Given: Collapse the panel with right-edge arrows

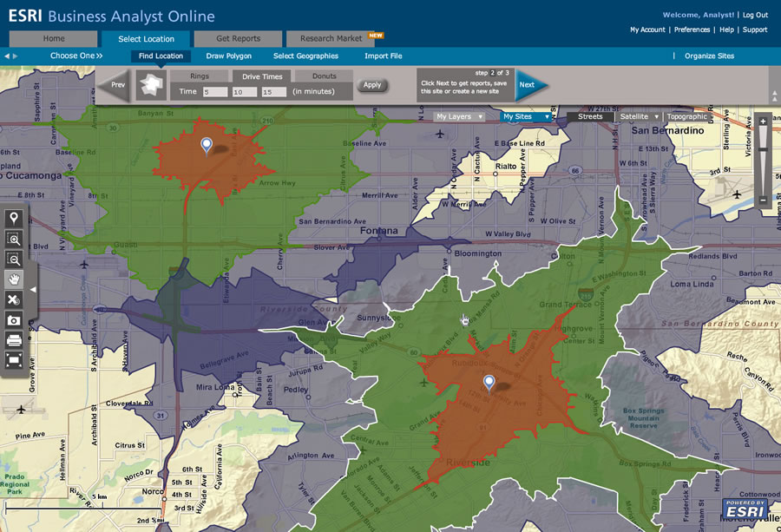Looking at the screenshot, I should tap(774, 96).
